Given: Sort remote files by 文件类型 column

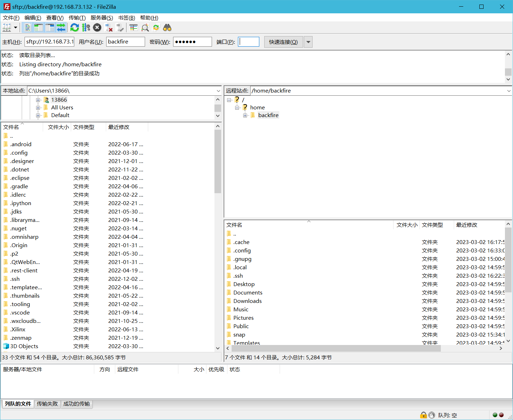Looking at the screenshot, I should pos(437,225).
